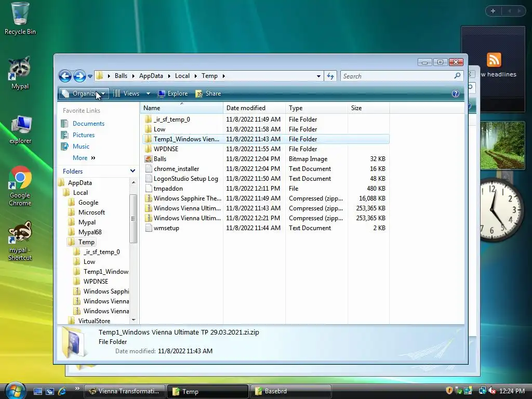532x399 pixels.
Task: Open Pictures favorite link
Action: click(84, 135)
